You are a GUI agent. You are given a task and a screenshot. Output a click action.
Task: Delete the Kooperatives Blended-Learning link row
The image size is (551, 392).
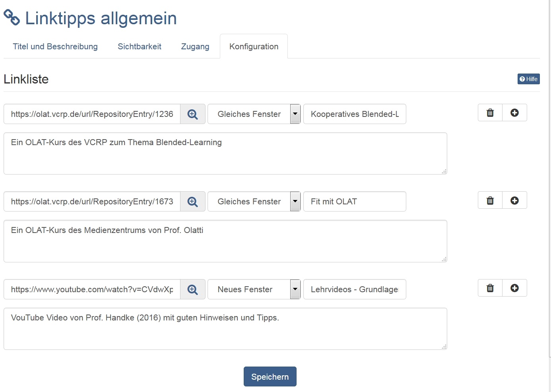pos(490,113)
